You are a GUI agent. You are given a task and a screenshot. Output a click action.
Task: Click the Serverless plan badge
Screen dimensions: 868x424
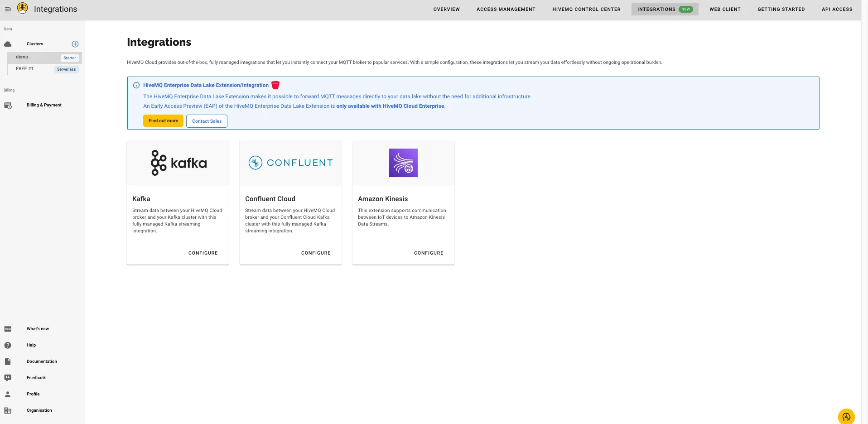pyautogui.click(x=67, y=69)
